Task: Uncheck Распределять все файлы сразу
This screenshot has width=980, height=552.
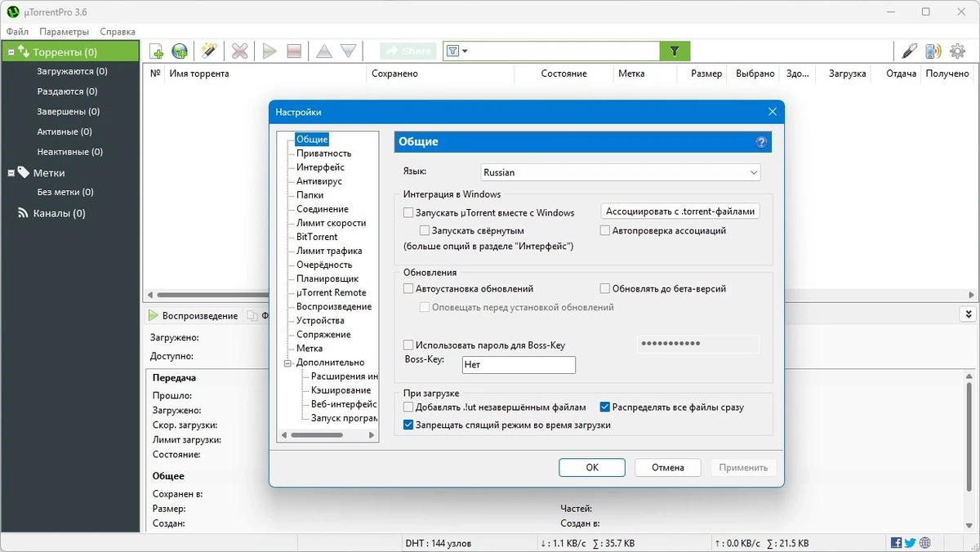Action: [605, 407]
